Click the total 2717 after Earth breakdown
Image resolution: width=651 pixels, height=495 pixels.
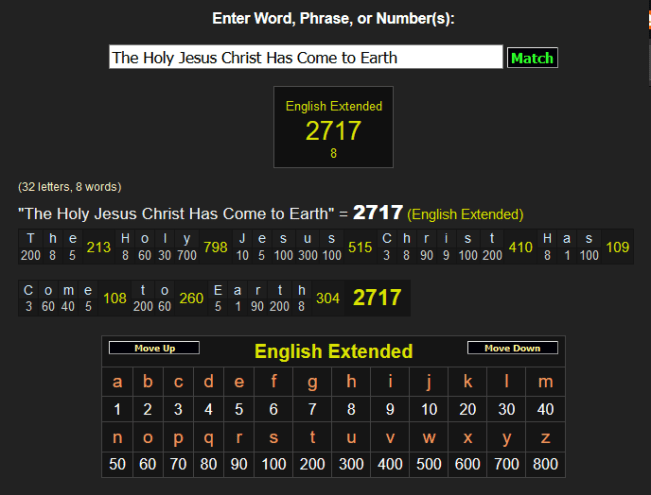[x=377, y=297]
